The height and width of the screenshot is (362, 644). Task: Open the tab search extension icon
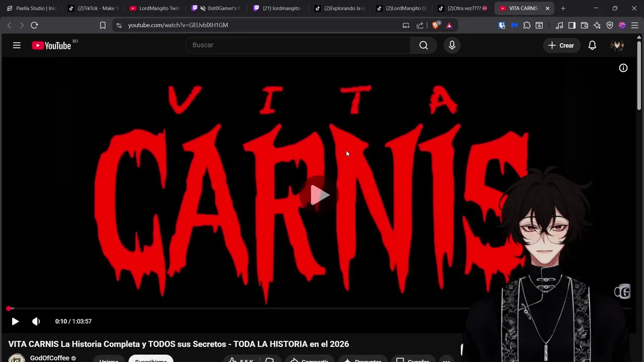point(539,25)
